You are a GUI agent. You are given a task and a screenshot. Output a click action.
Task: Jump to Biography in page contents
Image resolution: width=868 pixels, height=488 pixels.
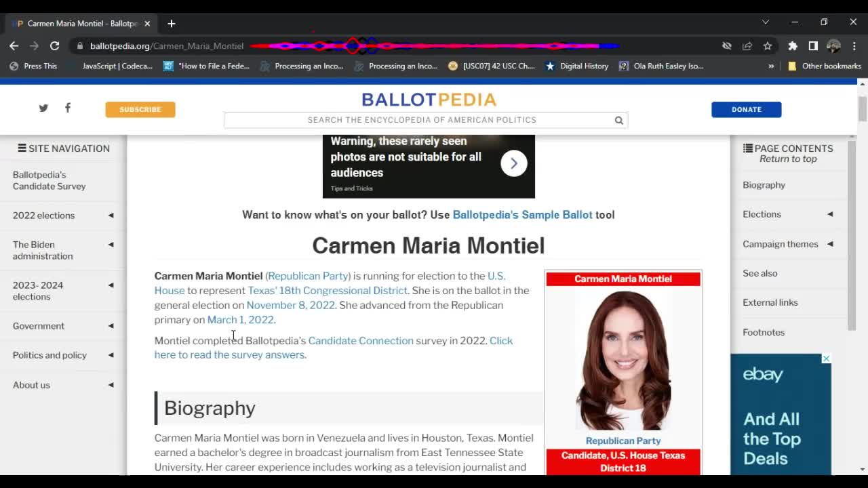coord(764,185)
